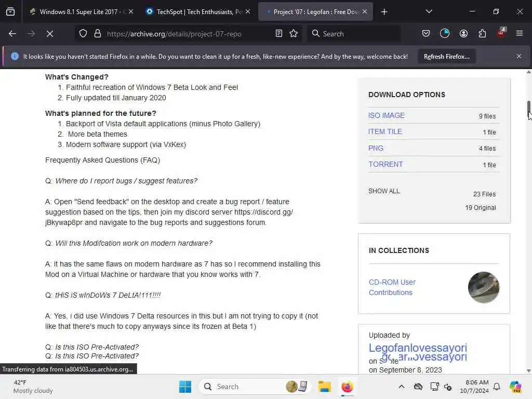Open the notifications bell icon
The image size is (532, 399).
coord(497,387)
